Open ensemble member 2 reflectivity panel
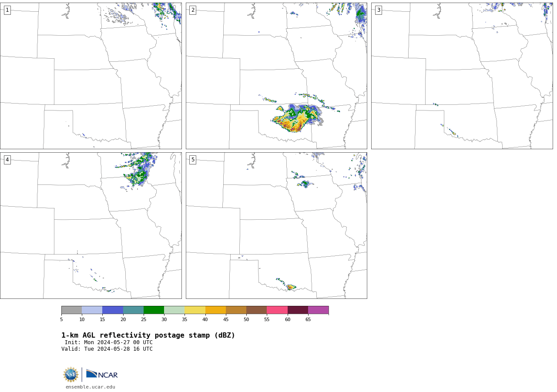557x392 pixels. pos(276,76)
